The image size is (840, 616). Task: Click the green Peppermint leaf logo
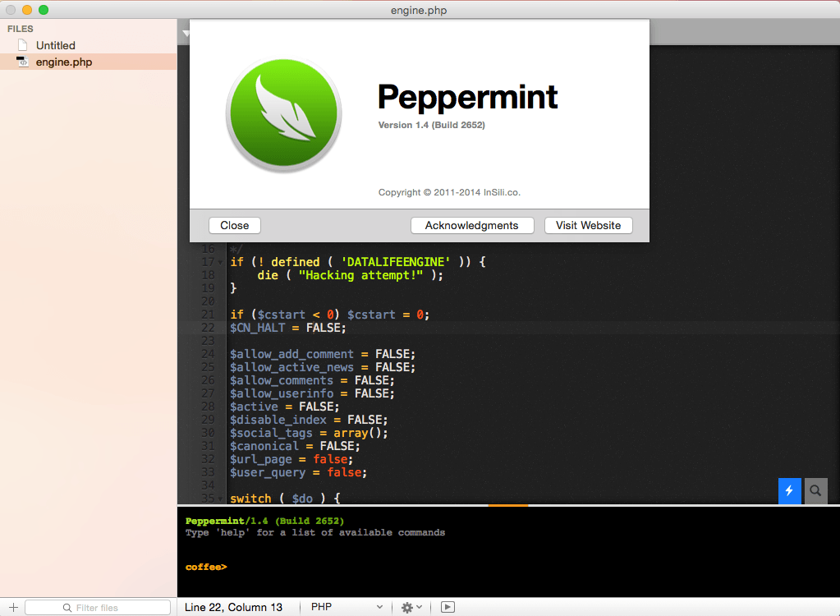point(283,113)
